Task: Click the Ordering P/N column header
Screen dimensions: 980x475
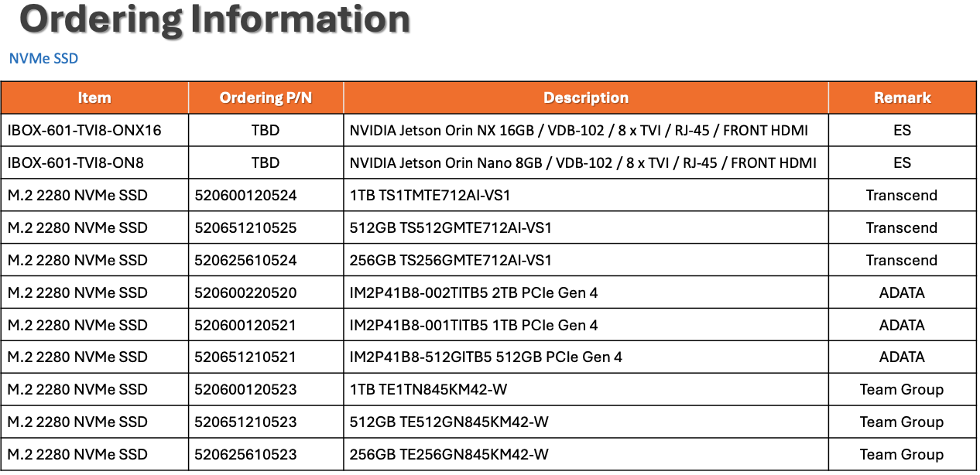Action: coord(266,97)
